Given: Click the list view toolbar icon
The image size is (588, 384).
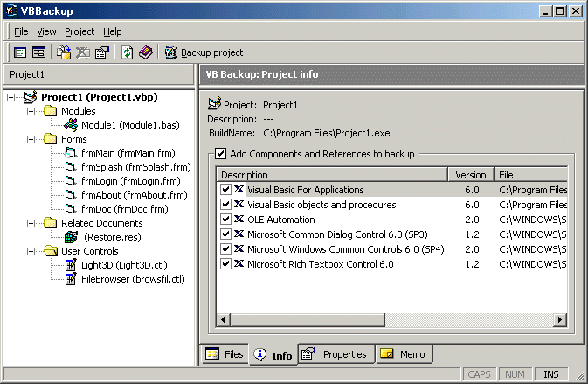Looking at the screenshot, I should [x=20, y=52].
